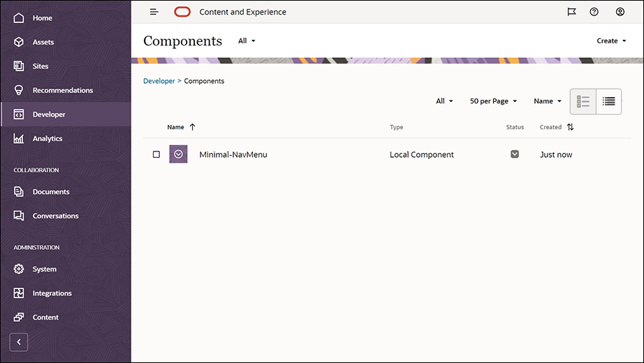The width and height of the screenshot is (644, 363).
Task: Select Developer in the sidebar
Action: (x=66, y=114)
